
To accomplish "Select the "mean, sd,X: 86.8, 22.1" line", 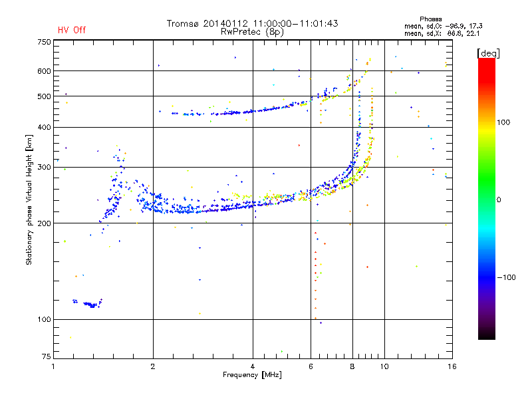I will click(x=442, y=33).
